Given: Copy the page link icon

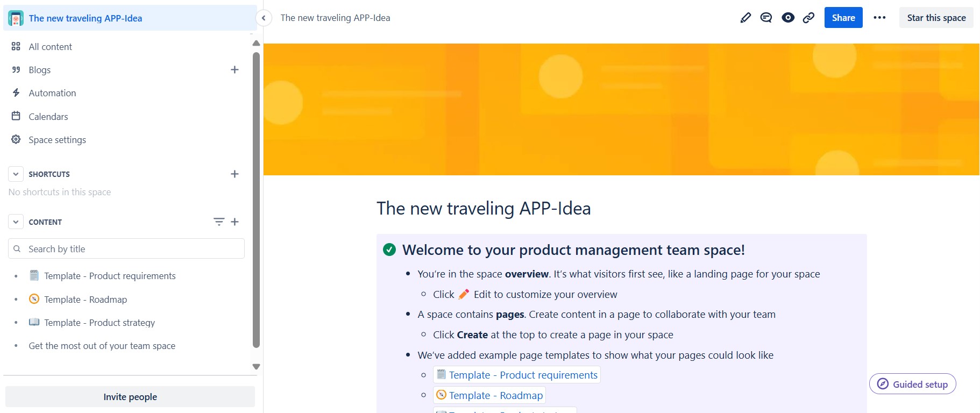Looking at the screenshot, I should pos(808,18).
